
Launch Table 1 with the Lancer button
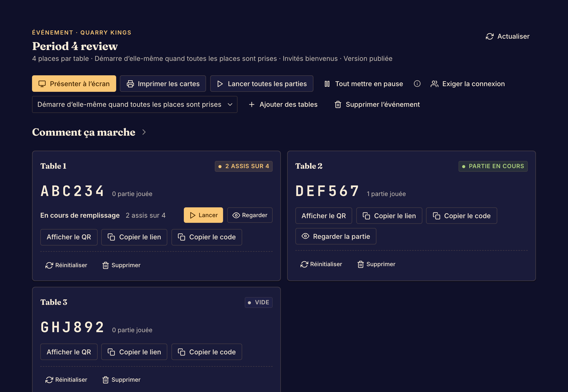pyautogui.click(x=203, y=215)
